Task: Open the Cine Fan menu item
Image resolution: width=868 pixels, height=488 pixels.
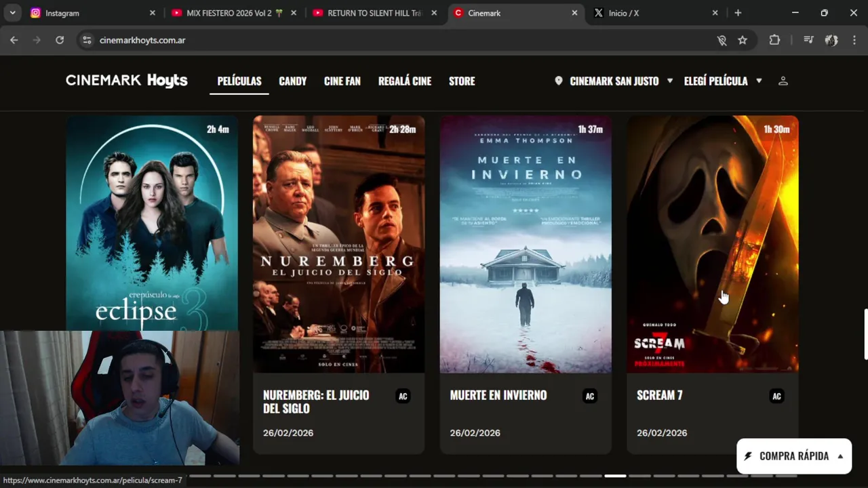Action: click(342, 81)
